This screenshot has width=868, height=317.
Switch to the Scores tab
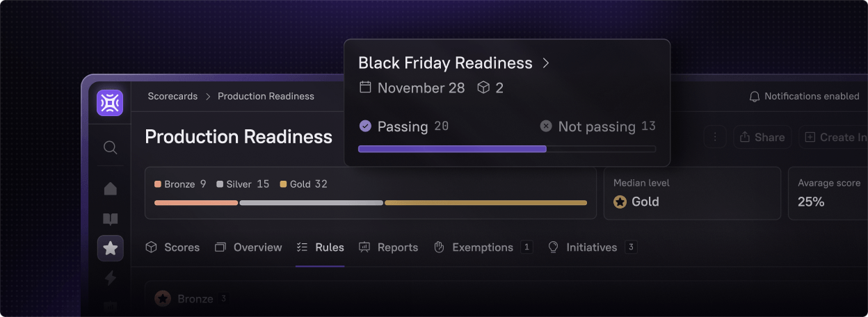pyautogui.click(x=172, y=247)
